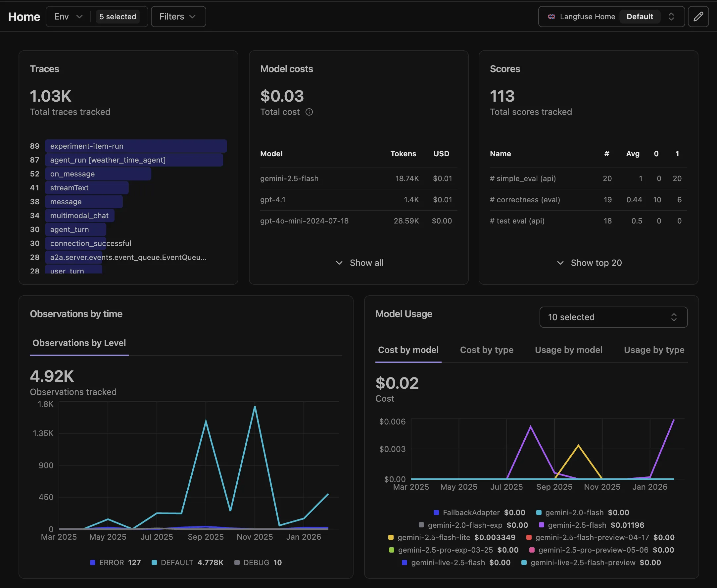Viewport: 717px width, 588px height.
Task: Click the 113 total scores value
Action: 502,96
